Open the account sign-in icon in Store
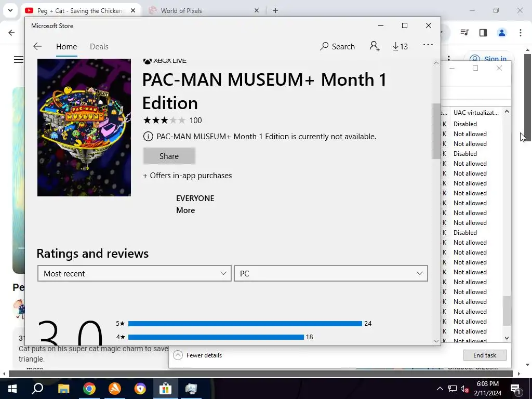The image size is (532, 399). coord(374,46)
